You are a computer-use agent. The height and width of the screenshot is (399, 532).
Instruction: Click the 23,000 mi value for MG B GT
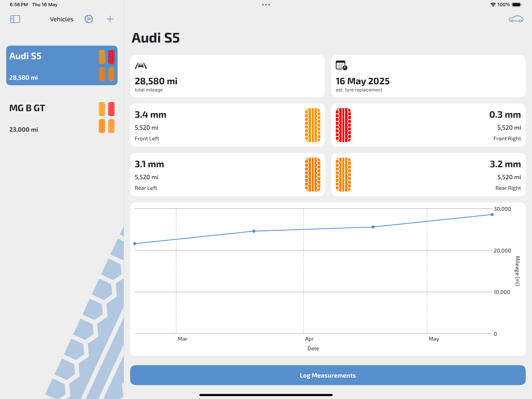[x=24, y=130]
